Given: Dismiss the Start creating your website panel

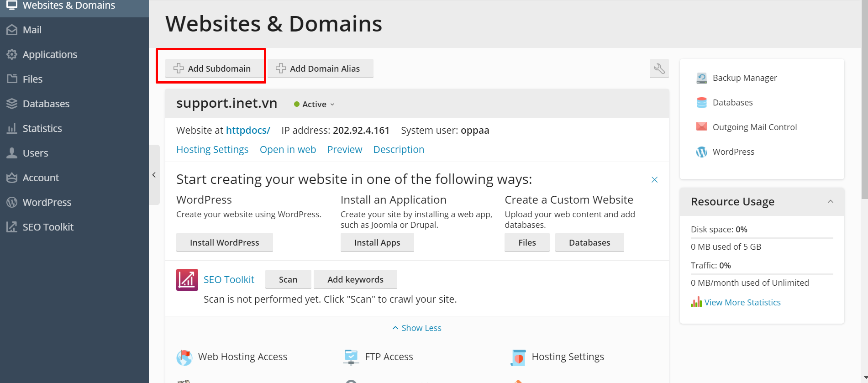Looking at the screenshot, I should [x=654, y=180].
